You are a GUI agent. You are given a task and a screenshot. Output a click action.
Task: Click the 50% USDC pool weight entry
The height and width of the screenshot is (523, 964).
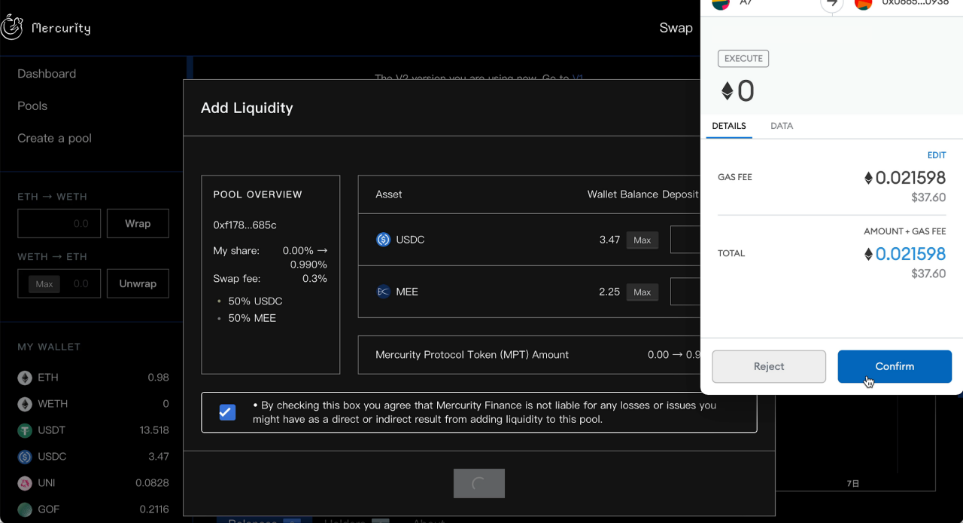[x=255, y=301]
